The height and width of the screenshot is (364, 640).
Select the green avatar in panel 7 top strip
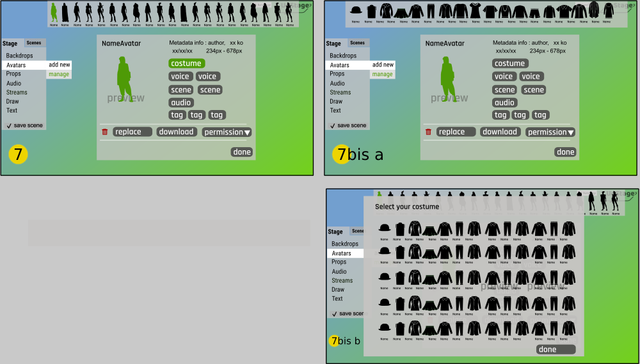(x=54, y=12)
